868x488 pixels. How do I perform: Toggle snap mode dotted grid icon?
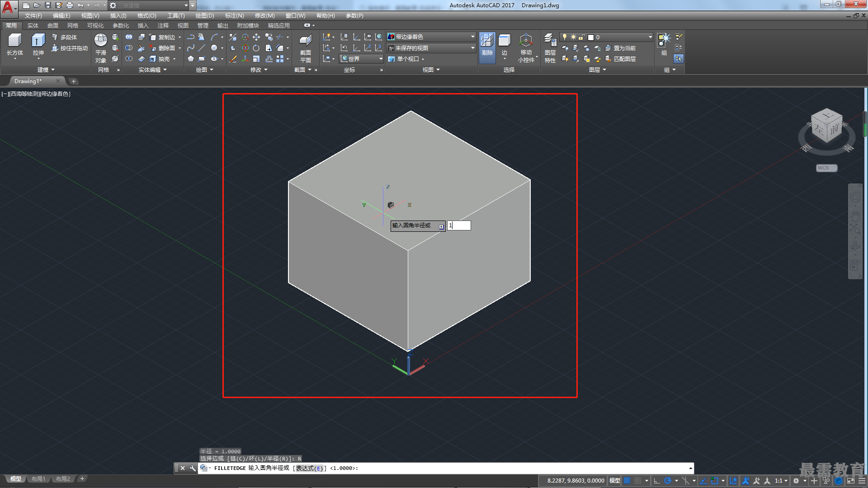point(638,481)
